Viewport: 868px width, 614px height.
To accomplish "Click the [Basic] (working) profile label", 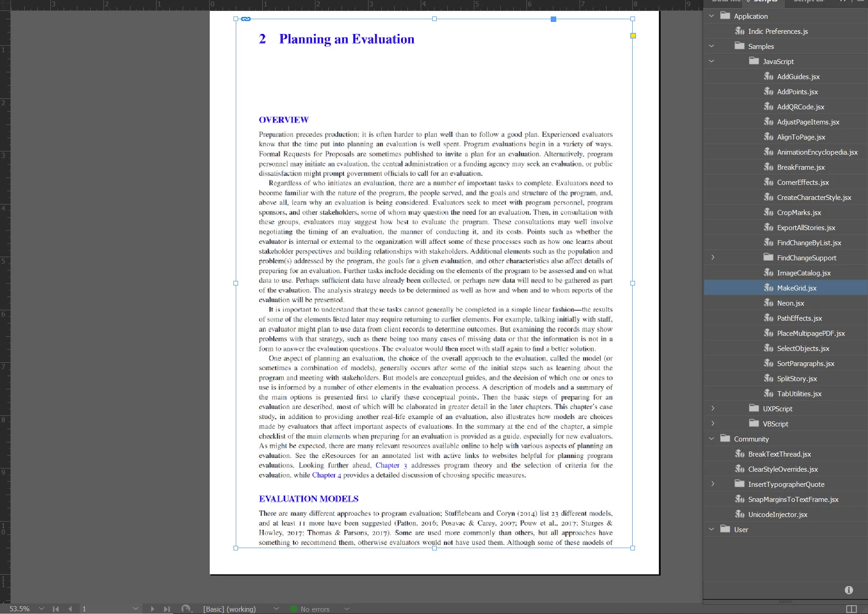I will [229, 609].
